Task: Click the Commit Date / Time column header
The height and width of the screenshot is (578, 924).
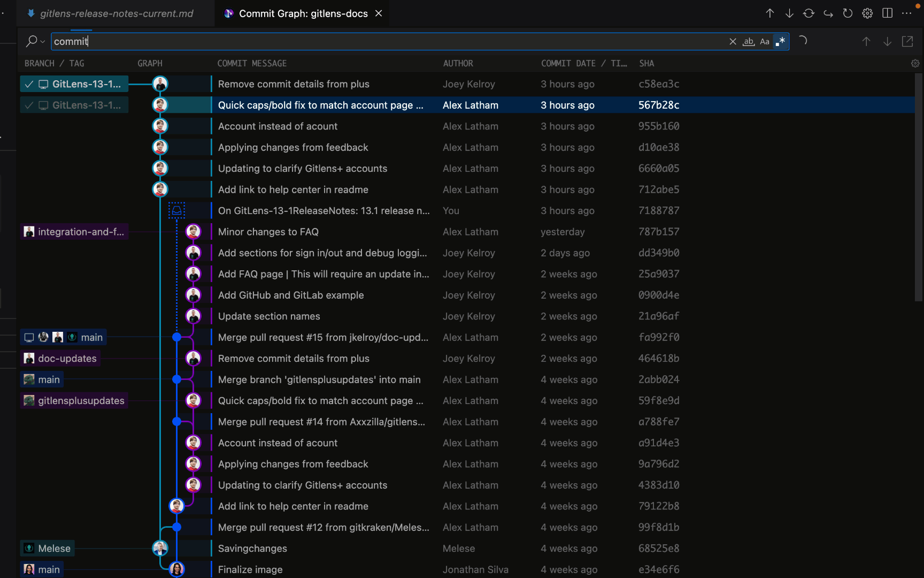Action: coord(584,63)
